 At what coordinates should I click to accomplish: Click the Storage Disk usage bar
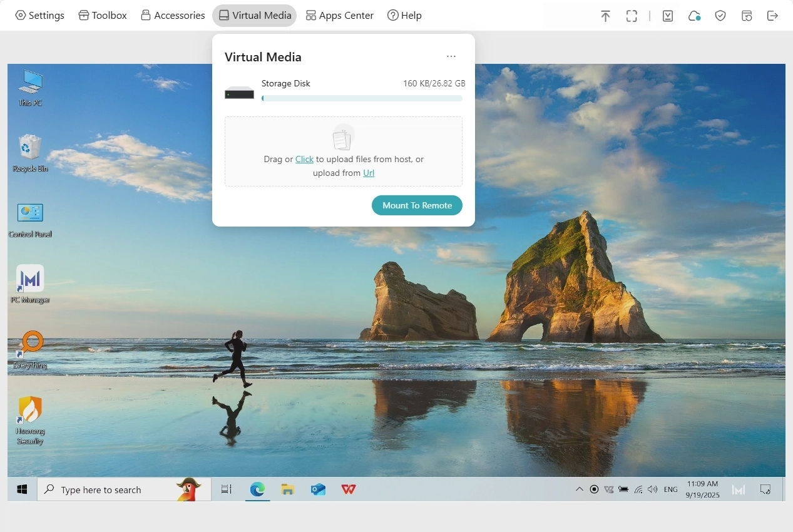(362, 98)
